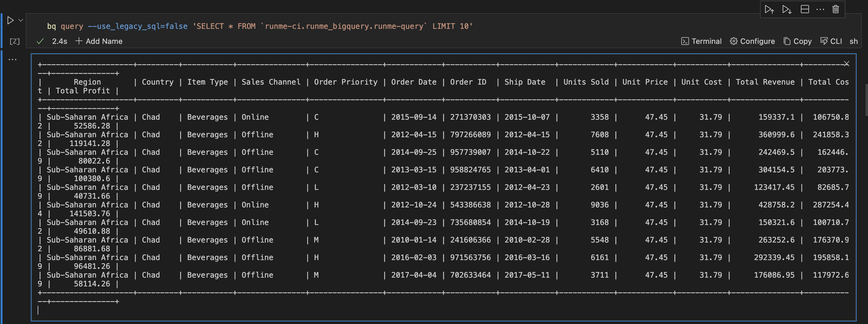Click the CLI button
The image size is (868, 324).
(x=831, y=41)
